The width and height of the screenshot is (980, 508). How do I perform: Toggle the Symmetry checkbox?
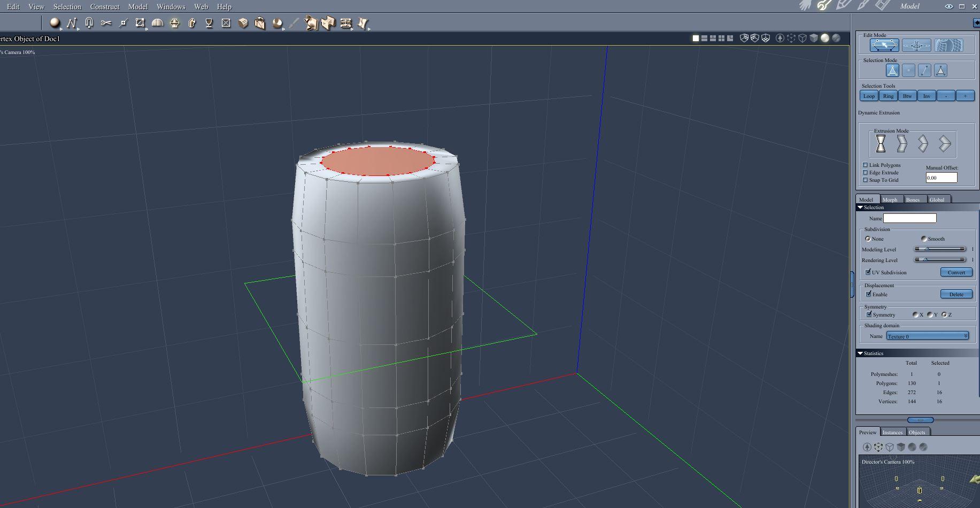(869, 314)
